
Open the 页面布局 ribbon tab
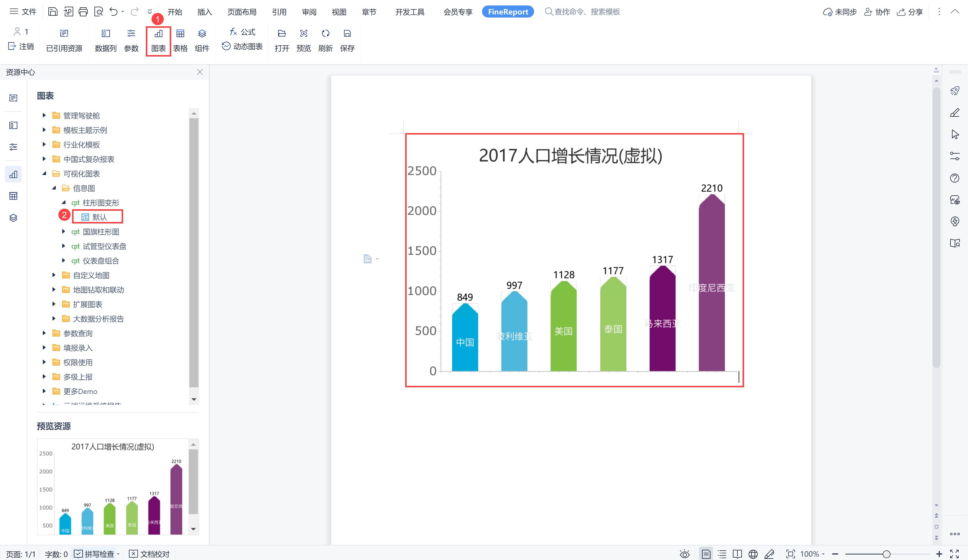coord(241,11)
